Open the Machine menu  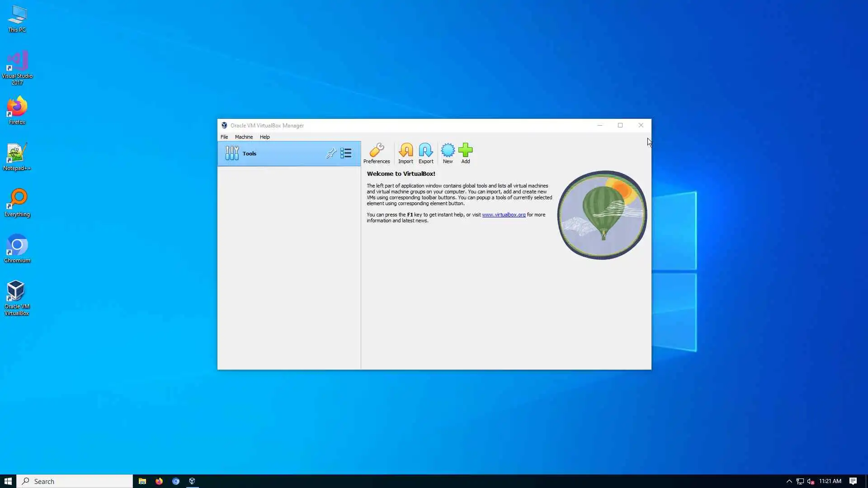click(x=244, y=137)
